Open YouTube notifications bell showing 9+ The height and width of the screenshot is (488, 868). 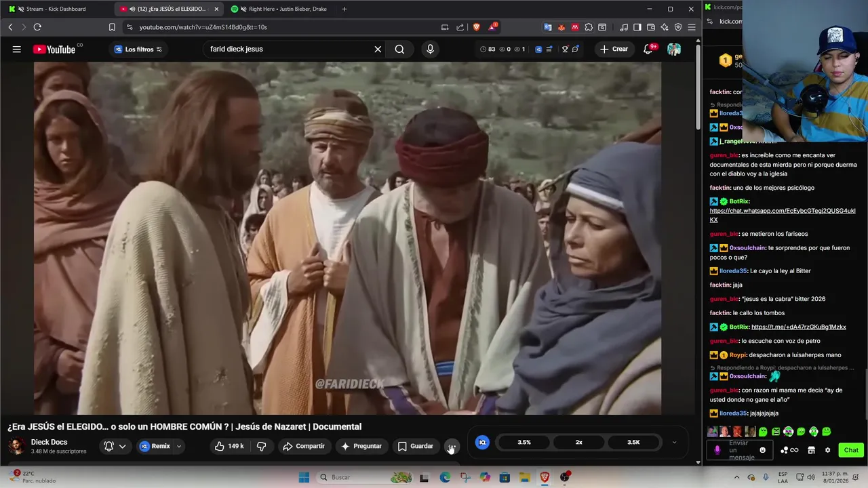click(x=648, y=49)
